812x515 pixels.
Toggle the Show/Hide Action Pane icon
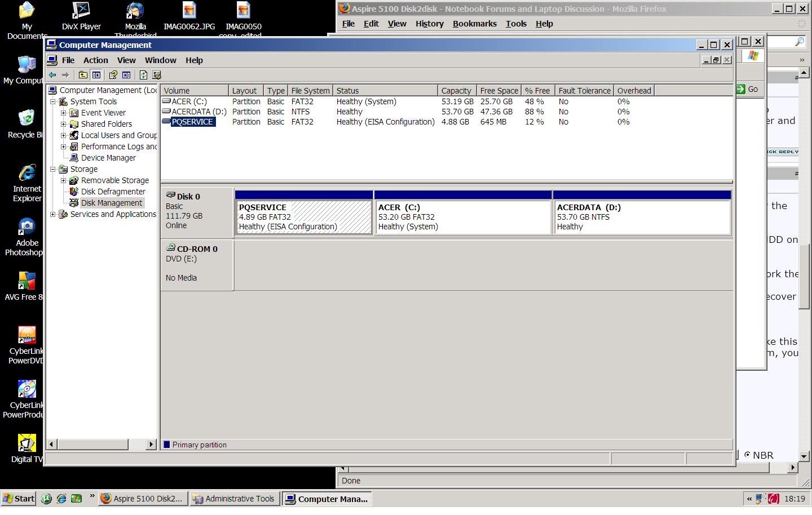[x=126, y=75]
